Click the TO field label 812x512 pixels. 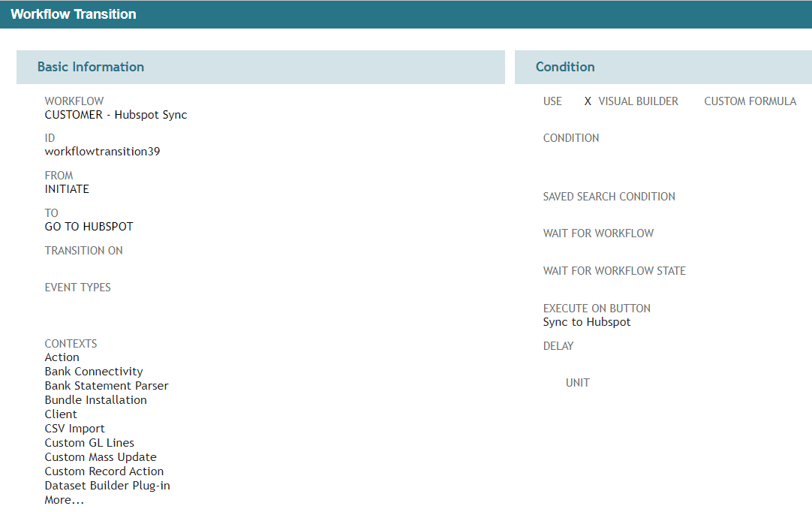[51, 213]
